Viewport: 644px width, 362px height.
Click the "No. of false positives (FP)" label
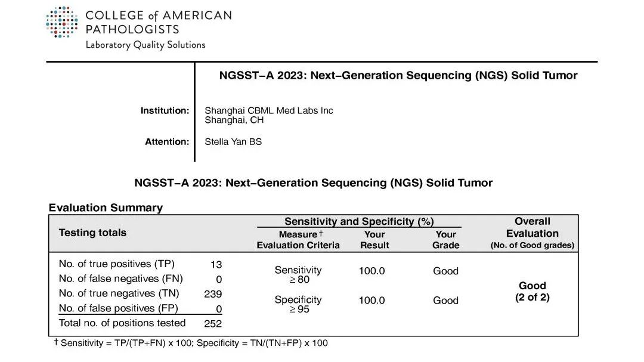118,308
